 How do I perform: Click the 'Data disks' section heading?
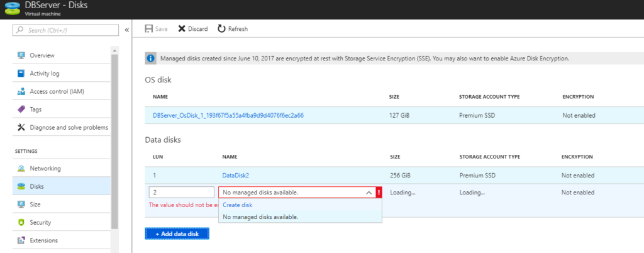click(163, 140)
